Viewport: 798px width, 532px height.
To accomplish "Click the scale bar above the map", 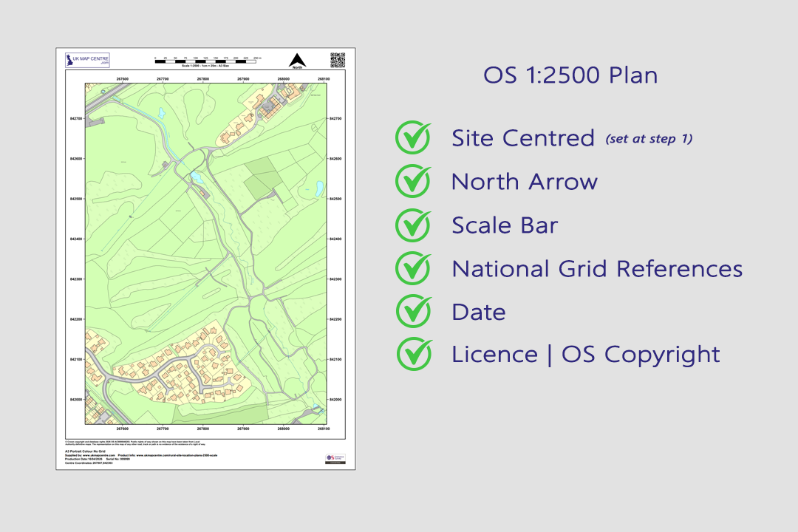I will (x=206, y=61).
